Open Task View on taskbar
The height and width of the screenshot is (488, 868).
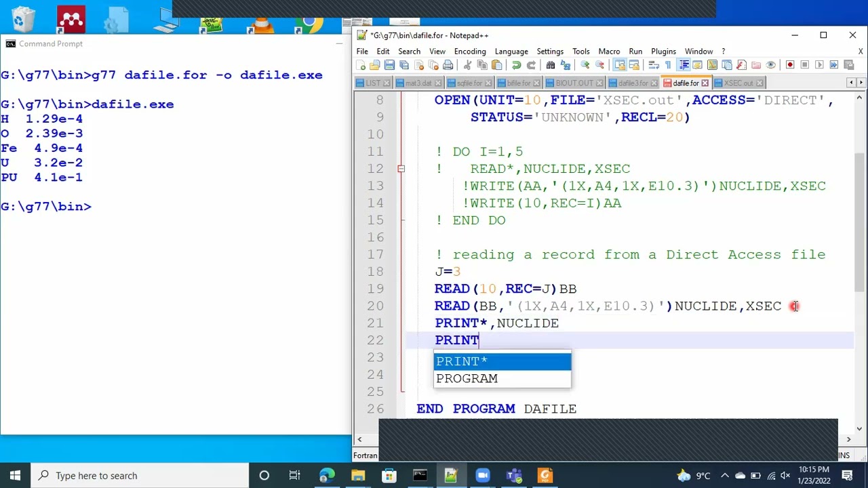(x=295, y=476)
